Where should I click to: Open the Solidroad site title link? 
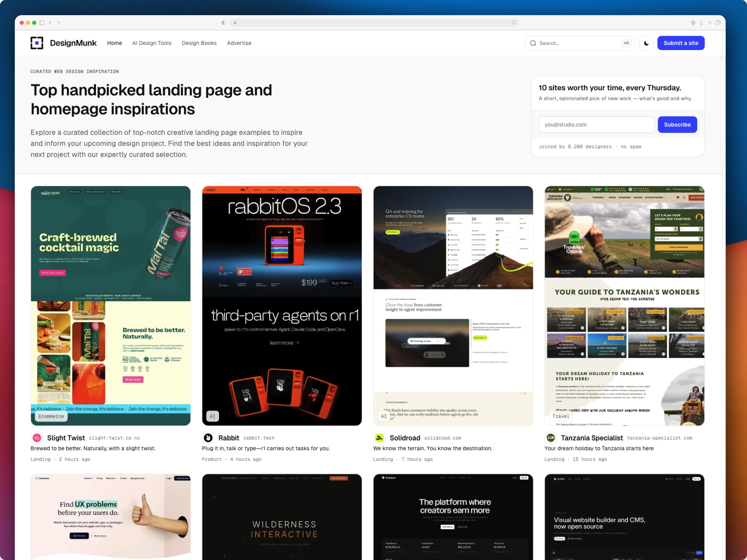[405, 438]
